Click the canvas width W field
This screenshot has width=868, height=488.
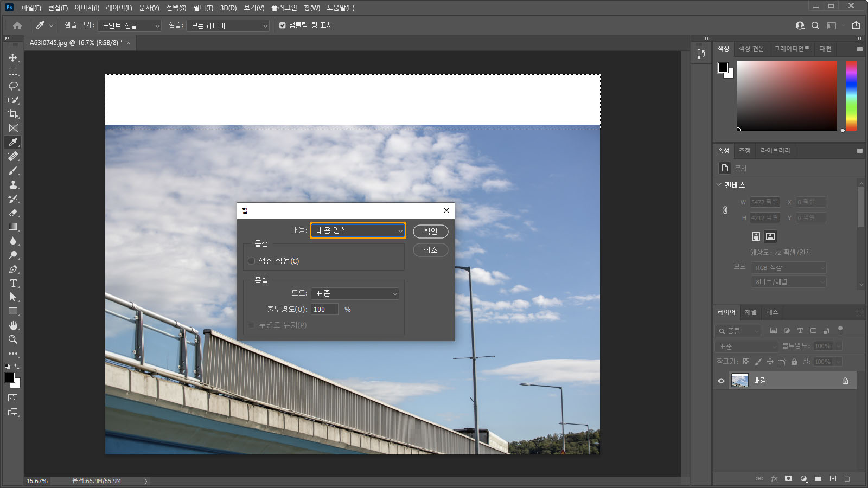[765, 202]
